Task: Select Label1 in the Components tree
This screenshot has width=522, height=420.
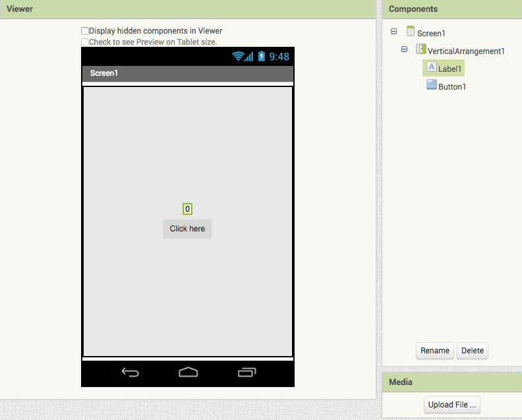Action: click(x=449, y=69)
